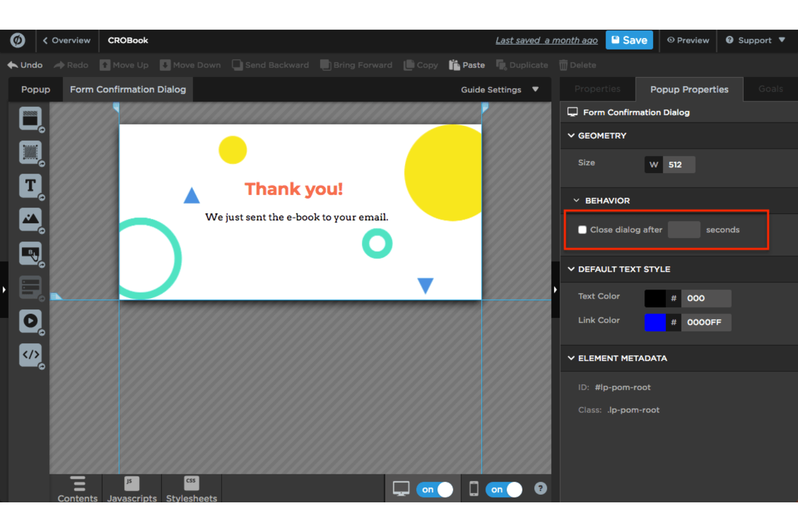Switch to the Popup tab
This screenshot has width=798, height=532.
pyautogui.click(x=35, y=89)
